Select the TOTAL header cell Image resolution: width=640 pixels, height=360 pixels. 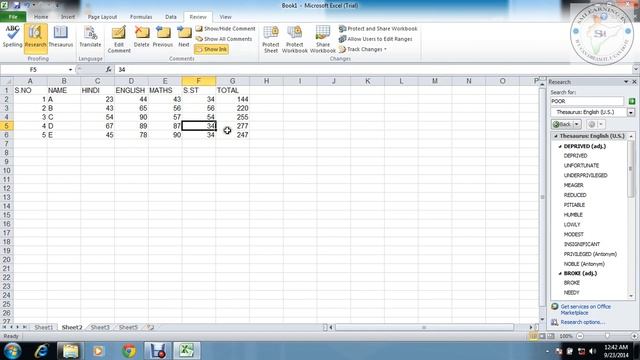point(232,90)
